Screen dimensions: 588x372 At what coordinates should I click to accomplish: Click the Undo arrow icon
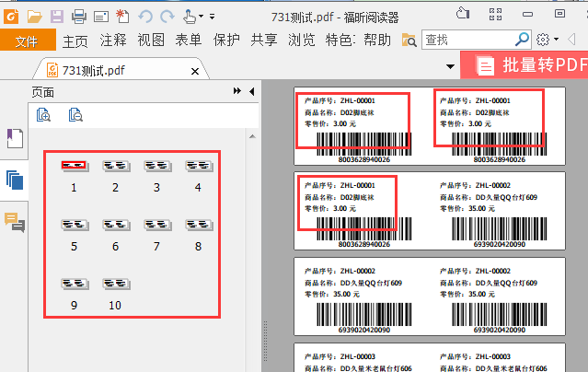145,16
